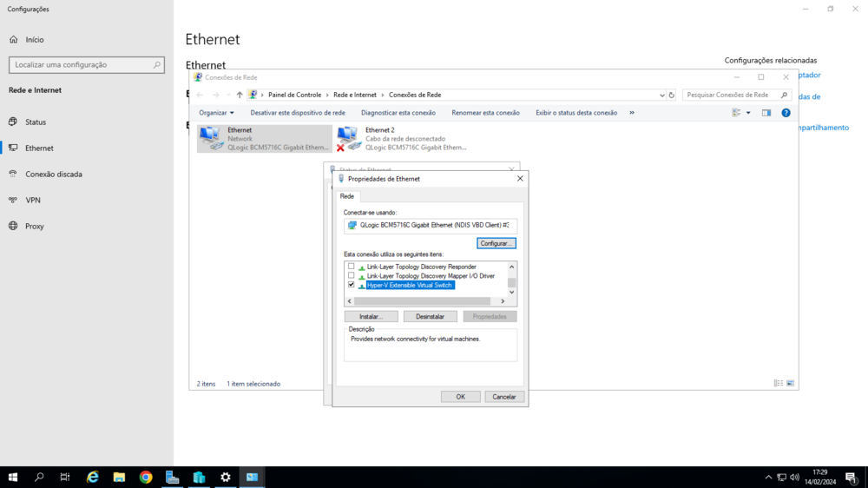Image resolution: width=868 pixels, height=488 pixels.
Task: Open the Organizar dropdown menu
Action: (x=216, y=113)
